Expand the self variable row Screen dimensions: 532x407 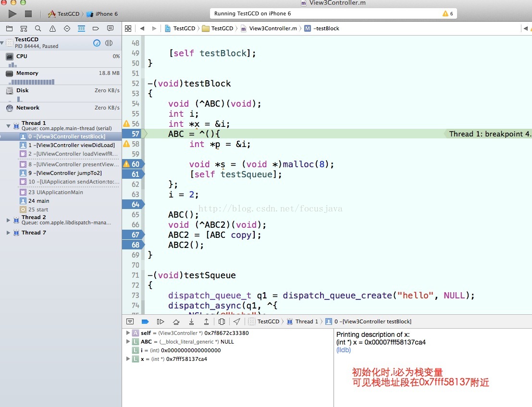click(128, 333)
